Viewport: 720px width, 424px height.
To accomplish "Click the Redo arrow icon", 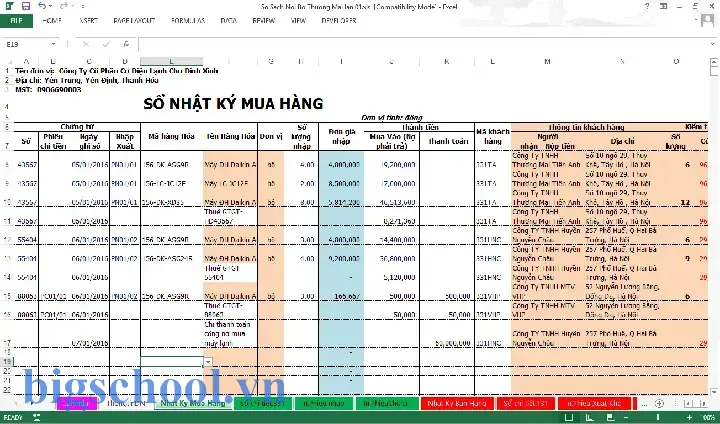I will pyautogui.click(x=64, y=6).
